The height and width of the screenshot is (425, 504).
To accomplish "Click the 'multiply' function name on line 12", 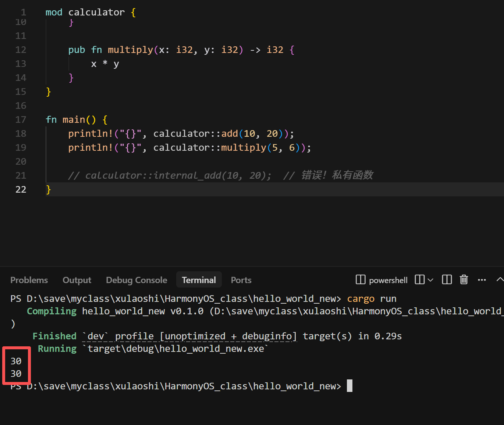I will [130, 50].
